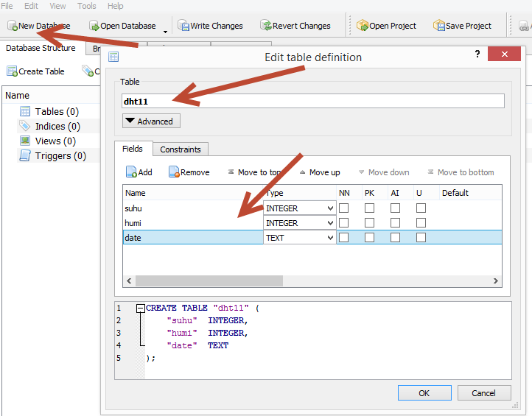Toggle PK checkbox for humi field
The width and height of the screenshot is (532, 416).
click(369, 223)
